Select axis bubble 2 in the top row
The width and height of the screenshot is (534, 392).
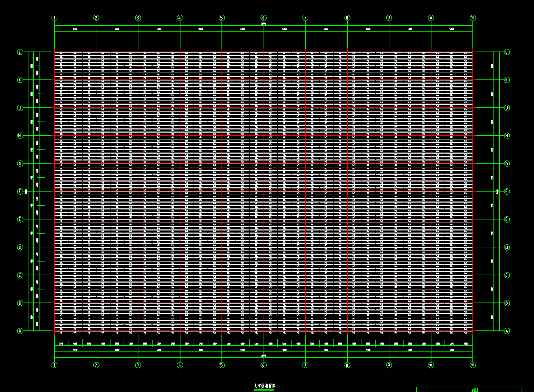(x=96, y=18)
